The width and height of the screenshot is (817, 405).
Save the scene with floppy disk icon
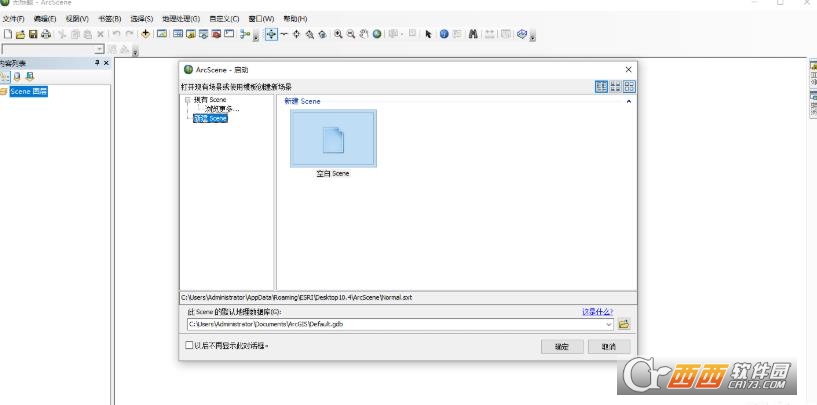33,34
